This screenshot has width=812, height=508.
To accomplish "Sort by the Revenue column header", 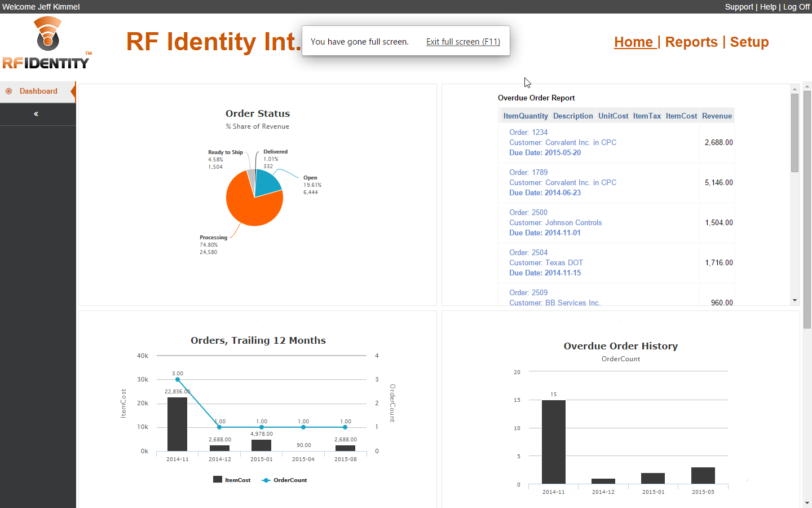I will [717, 116].
